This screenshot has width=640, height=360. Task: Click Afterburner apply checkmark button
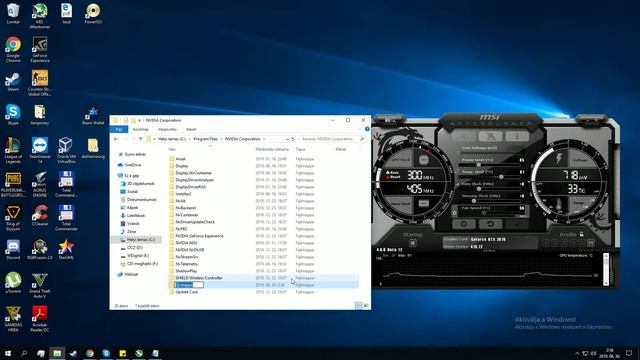click(x=517, y=224)
